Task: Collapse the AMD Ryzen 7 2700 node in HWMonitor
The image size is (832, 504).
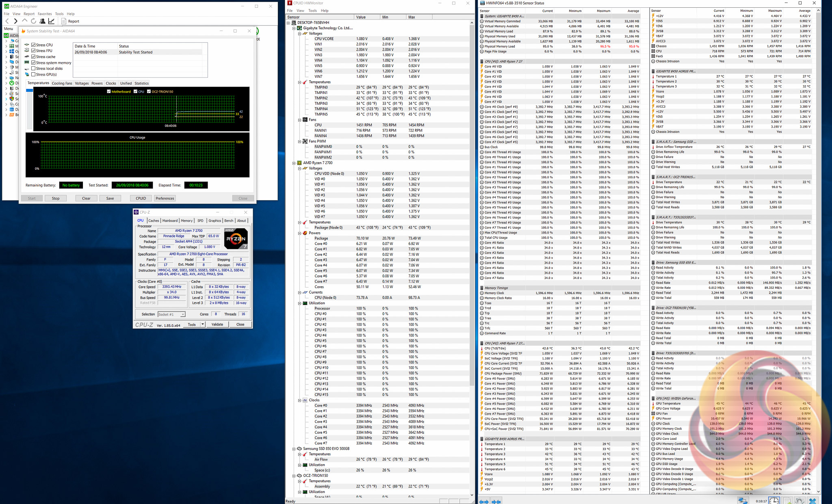Action: [x=294, y=163]
